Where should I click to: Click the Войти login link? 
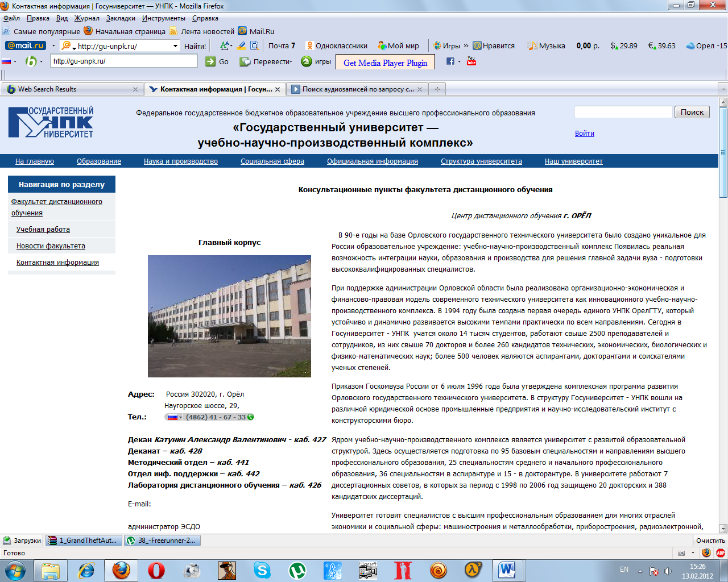585,134
